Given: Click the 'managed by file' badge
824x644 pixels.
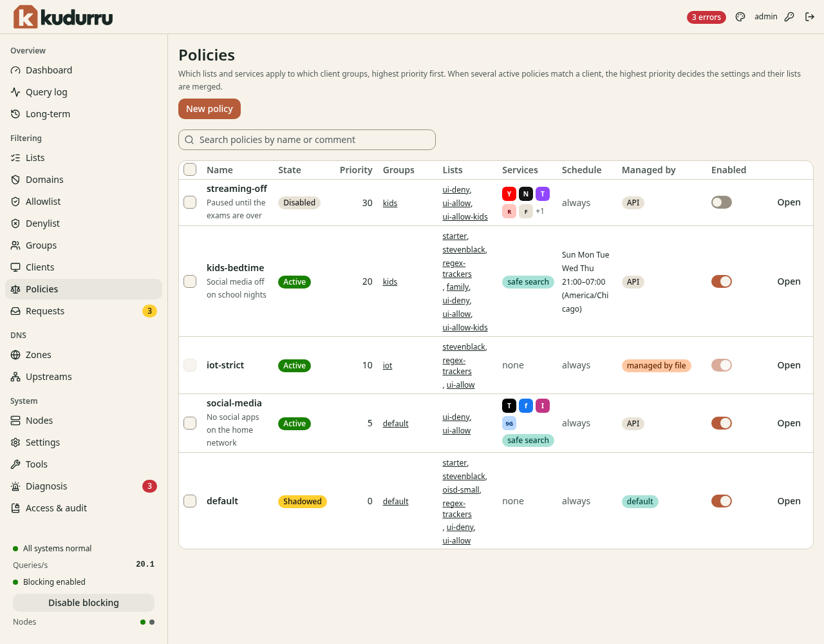Looking at the screenshot, I should click(x=656, y=366).
